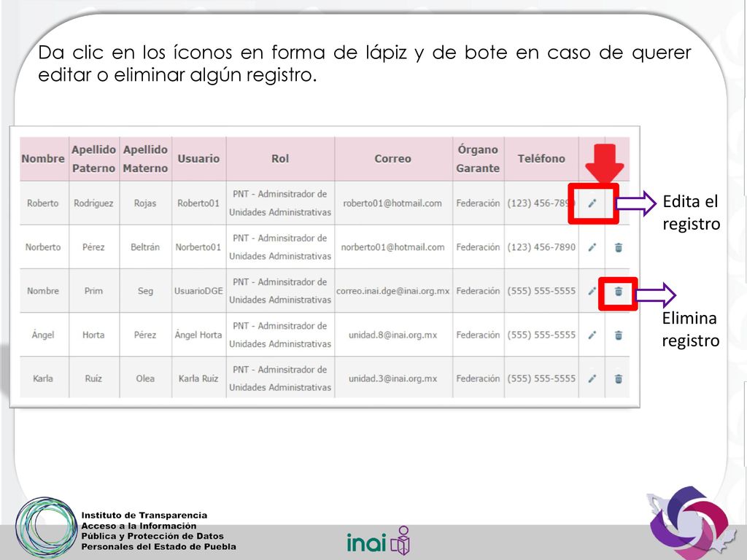Select the "Nombre" cell in UsuarioDGE row
This screenshot has width=747, height=560.
pos(43,291)
